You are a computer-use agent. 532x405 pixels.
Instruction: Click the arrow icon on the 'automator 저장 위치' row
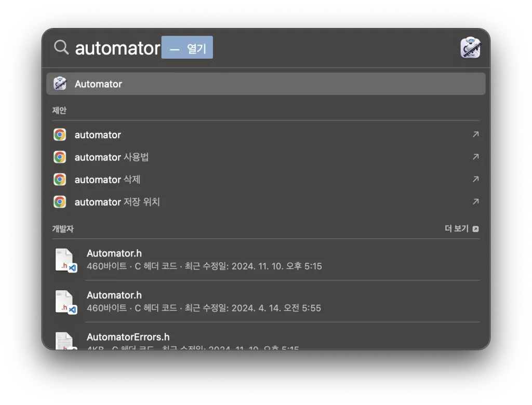[476, 201]
